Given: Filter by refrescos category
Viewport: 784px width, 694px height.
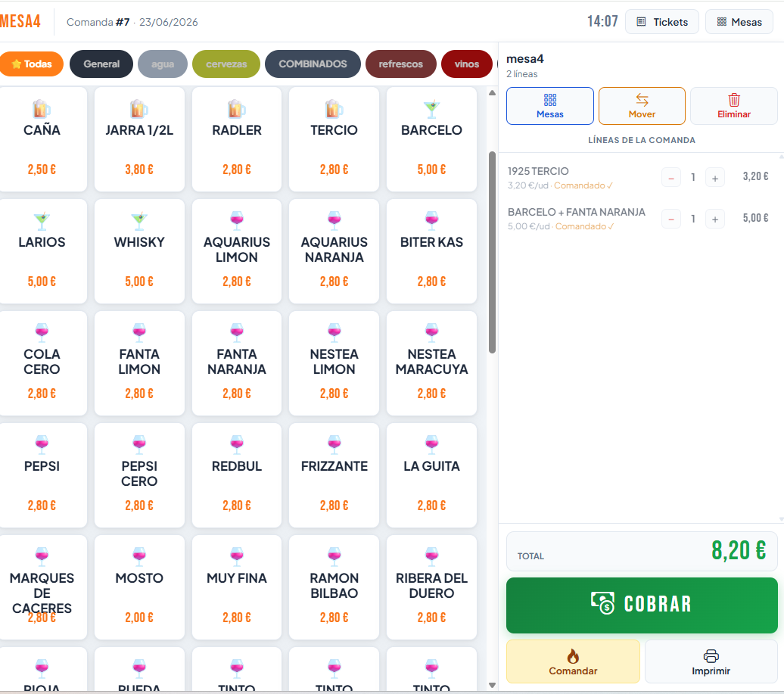Looking at the screenshot, I should point(400,64).
